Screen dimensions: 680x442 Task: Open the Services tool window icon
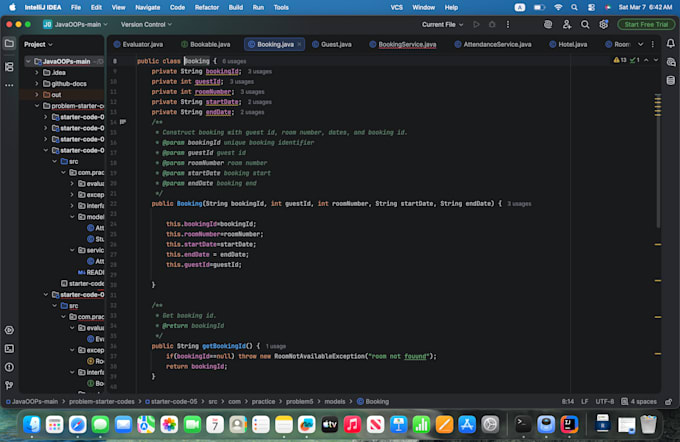[9, 330]
